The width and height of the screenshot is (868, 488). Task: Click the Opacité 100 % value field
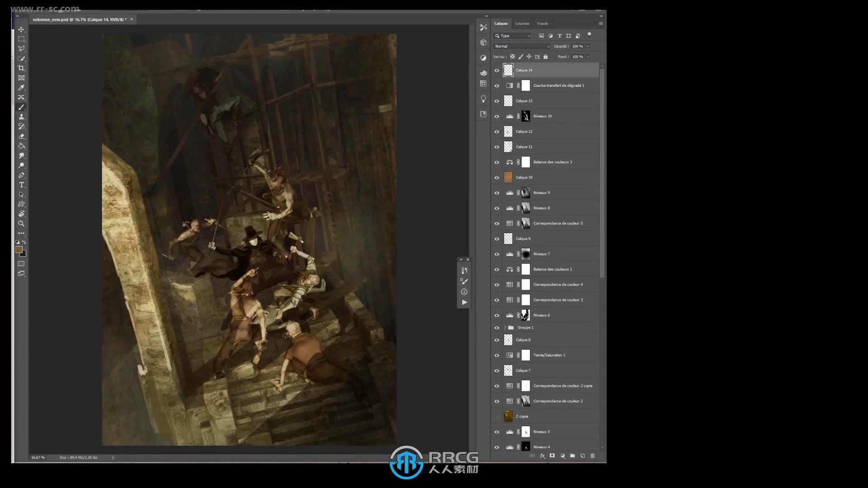(x=577, y=46)
